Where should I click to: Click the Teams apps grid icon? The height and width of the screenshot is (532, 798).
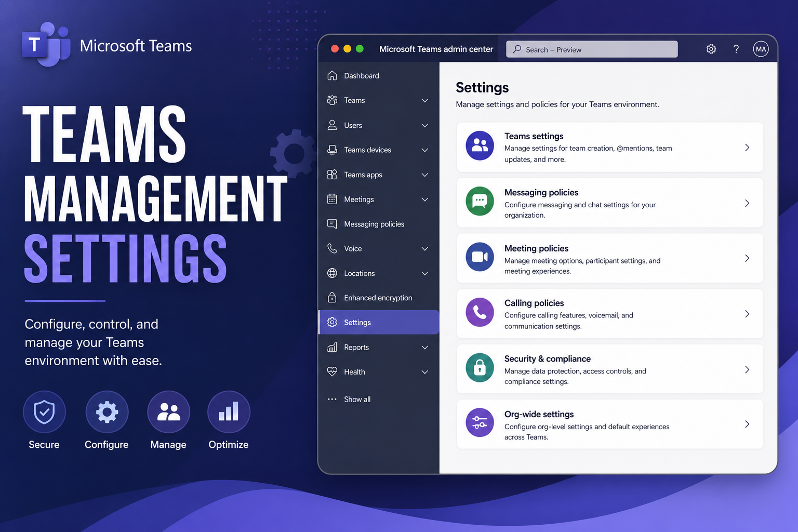pos(332,175)
